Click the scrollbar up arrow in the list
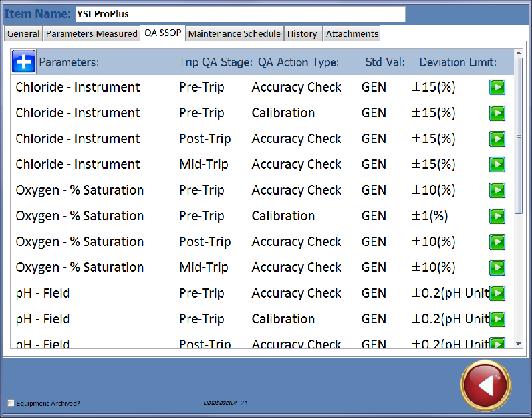532x418 pixels. point(518,53)
